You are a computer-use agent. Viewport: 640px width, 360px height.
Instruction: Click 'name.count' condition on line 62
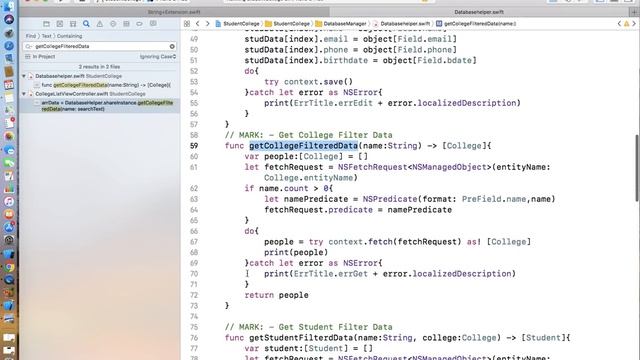tap(283, 189)
